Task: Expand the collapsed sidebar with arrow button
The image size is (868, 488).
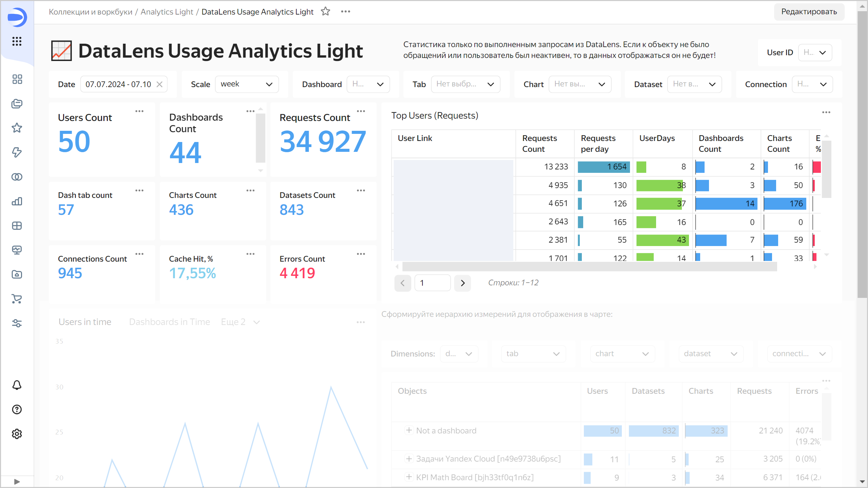Action: [17, 481]
